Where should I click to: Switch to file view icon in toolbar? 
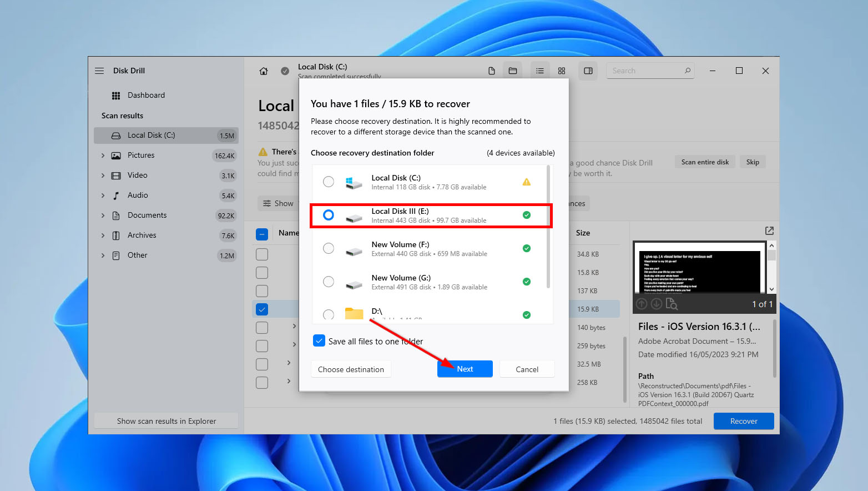pyautogui.click(x=491, y=71)
